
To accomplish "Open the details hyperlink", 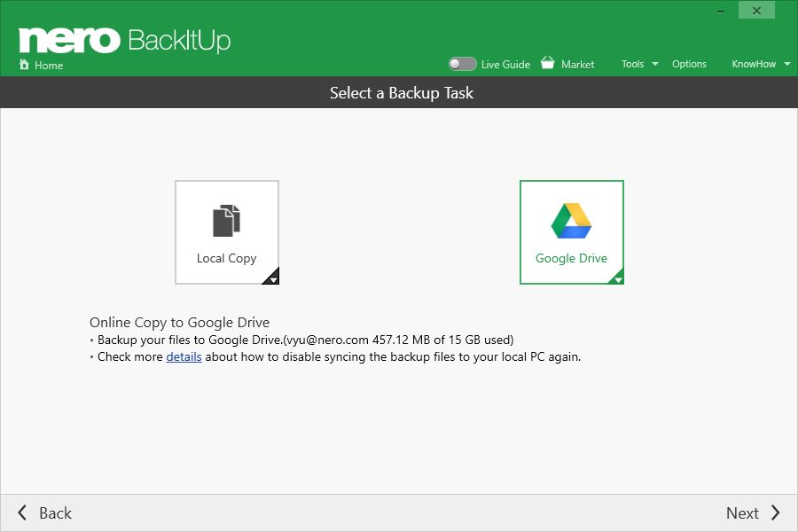I will (x=184, y=356).
